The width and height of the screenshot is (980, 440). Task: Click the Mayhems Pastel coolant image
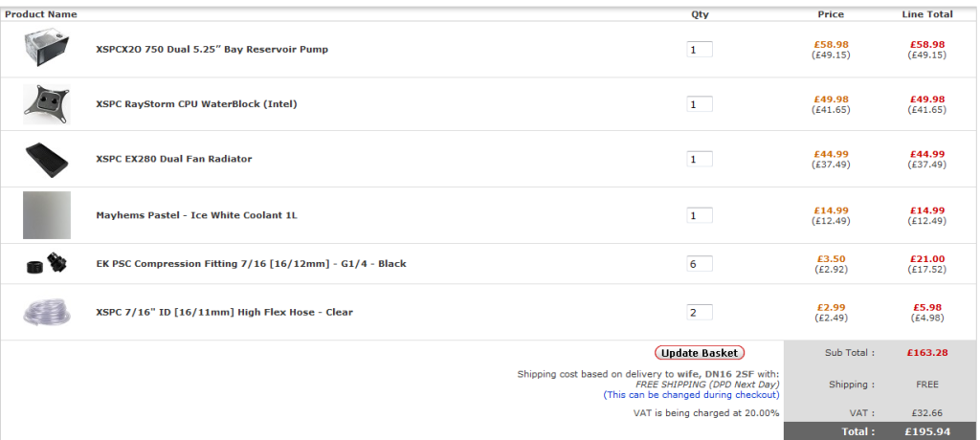click(x=47, y=215)
